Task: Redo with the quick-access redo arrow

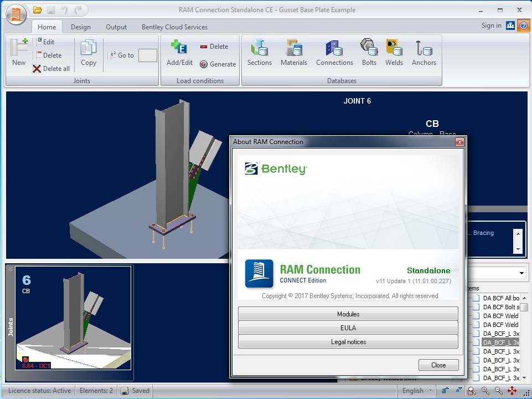Action: coord(78,10)
